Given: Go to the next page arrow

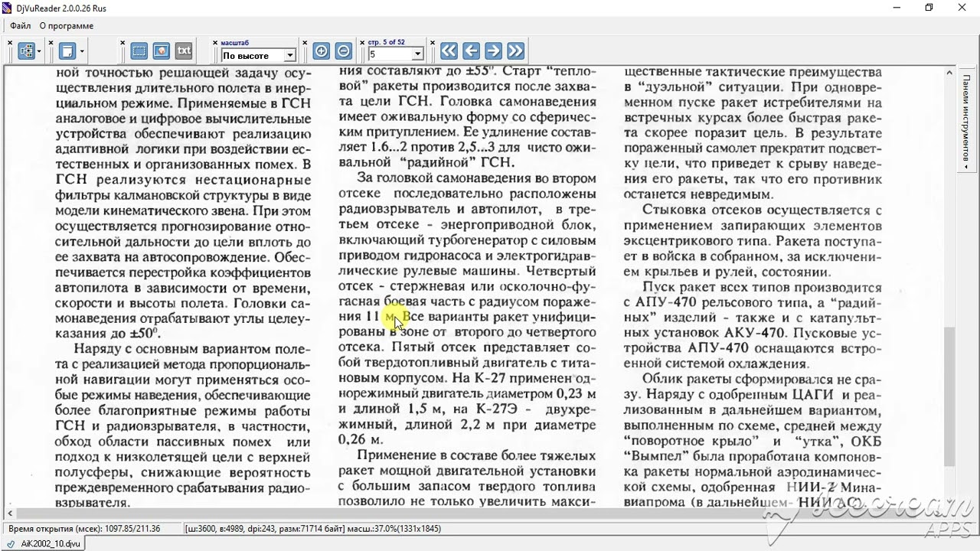Looking at the screenshot, I should click(x=493, y=51).
